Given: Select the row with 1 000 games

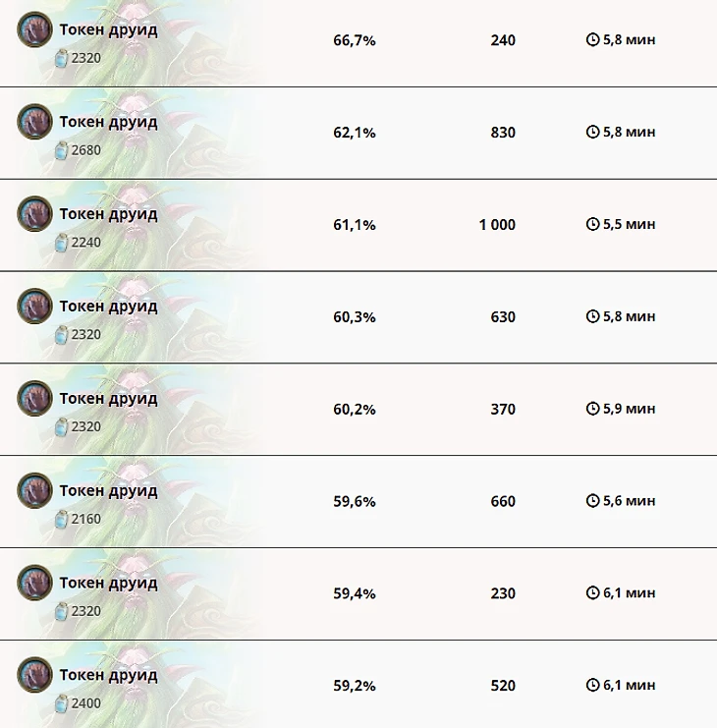Looking at the screenshot, I should [358, 225].
